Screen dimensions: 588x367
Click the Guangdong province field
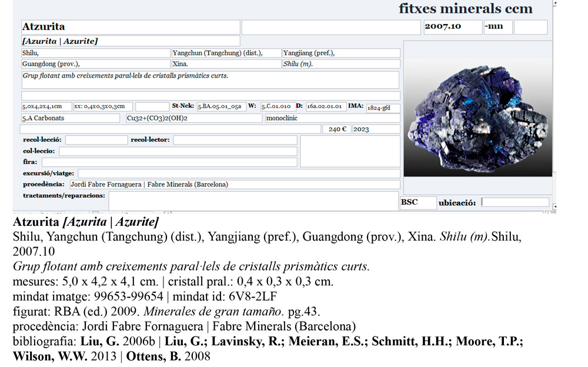(94, 64)
